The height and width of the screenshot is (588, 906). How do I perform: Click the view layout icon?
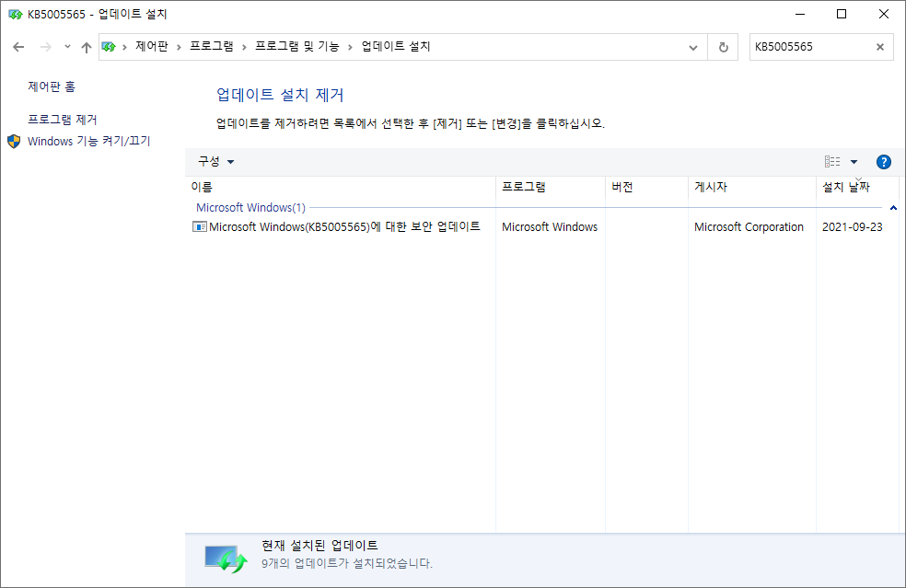coord(832,162)
